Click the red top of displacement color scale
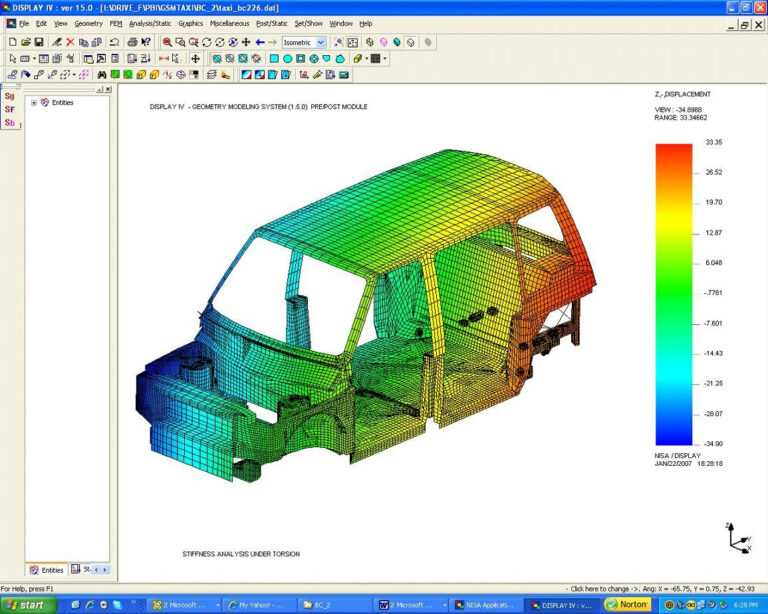This screenshot has height=614, width=768. click(x=673, y=150)
